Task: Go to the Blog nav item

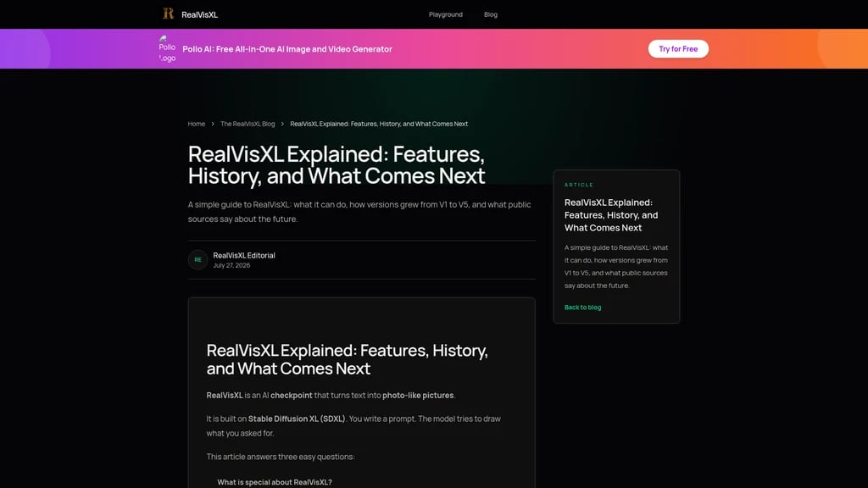Action: click(x=491, y=14)
